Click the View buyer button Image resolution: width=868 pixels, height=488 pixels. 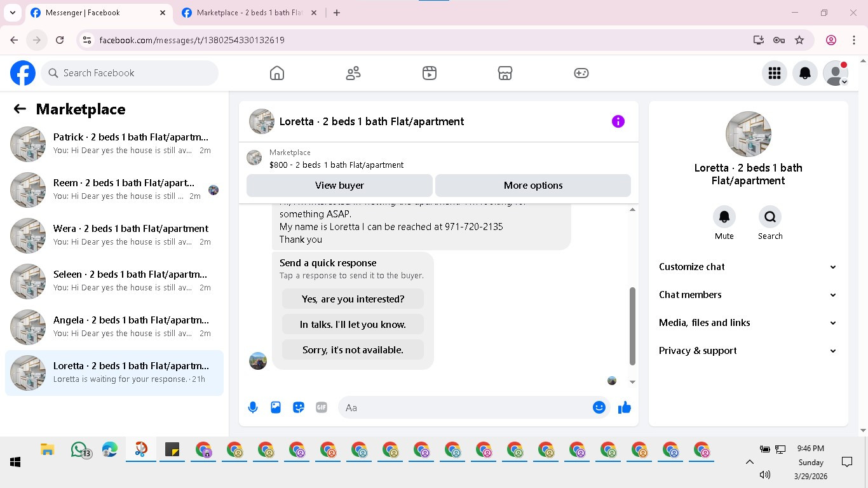339,186
